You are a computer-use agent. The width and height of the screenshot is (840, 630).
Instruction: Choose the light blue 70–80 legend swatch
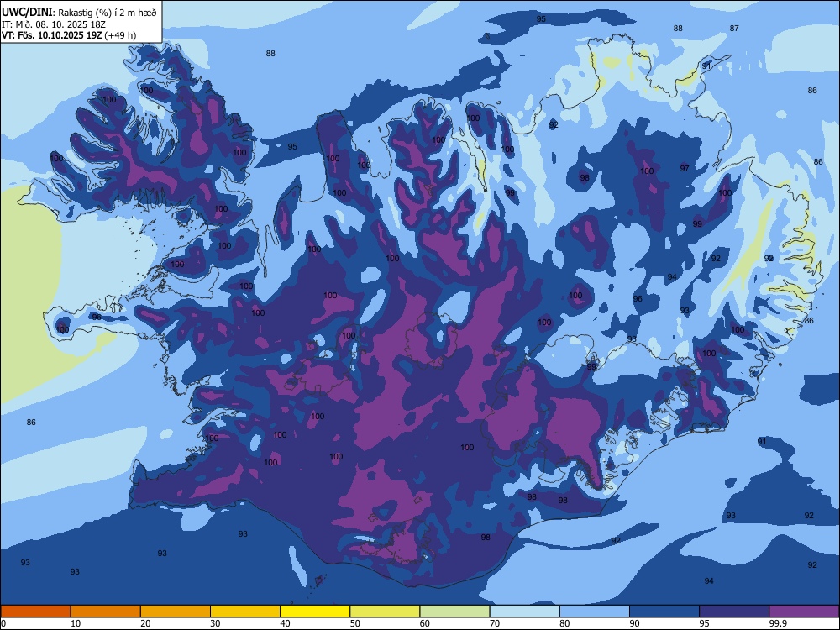tap(525, 612)
